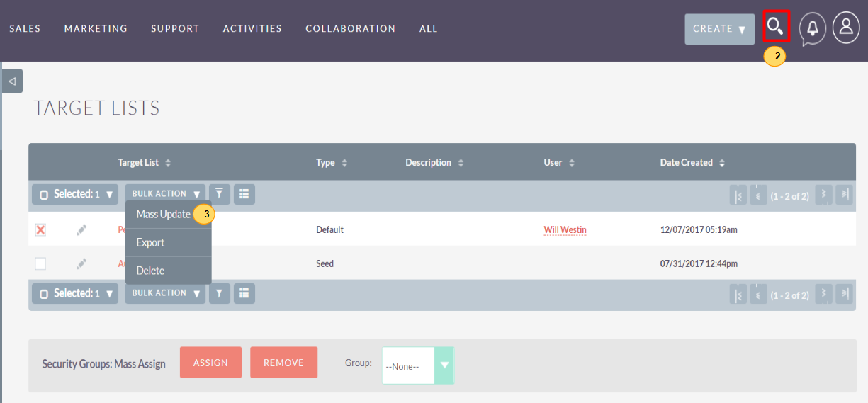Open the user profile icon
The image size is (868, 403).
pos(845,28)
